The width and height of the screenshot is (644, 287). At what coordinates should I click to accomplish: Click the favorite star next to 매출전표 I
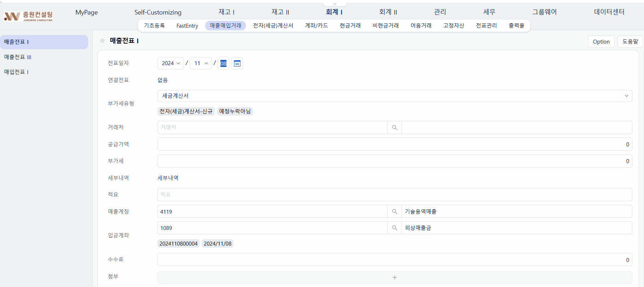click(x=103, y=41)
